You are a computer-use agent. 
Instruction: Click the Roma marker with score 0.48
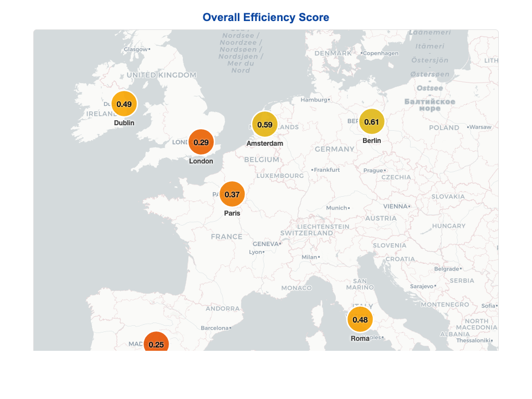pyautogui.click(x=360, y=320)
